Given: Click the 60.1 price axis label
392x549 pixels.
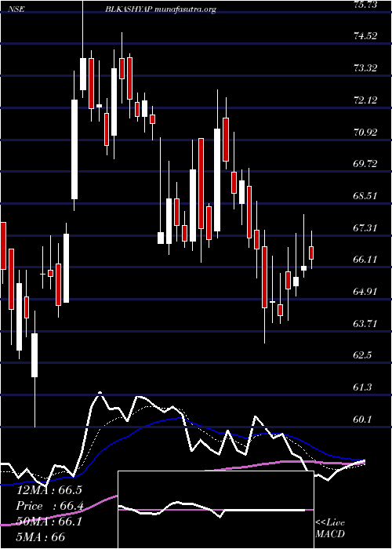Looking at the screenshot, I should pos(362,419).
